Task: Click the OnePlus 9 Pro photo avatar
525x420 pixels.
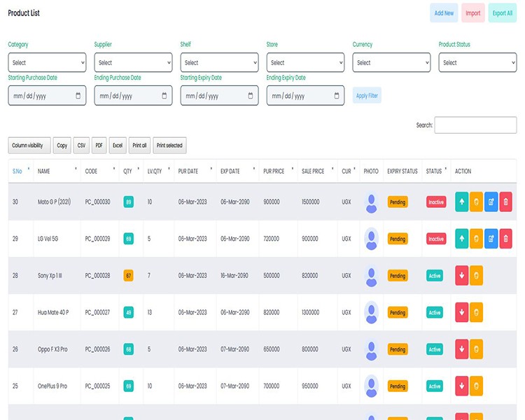Action: 371,386
